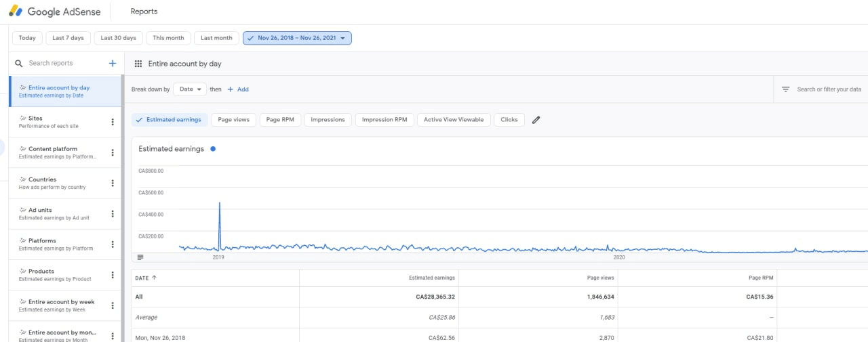Sort by the Page views column header
Screen dimensions: 868x342
point(600,278)
